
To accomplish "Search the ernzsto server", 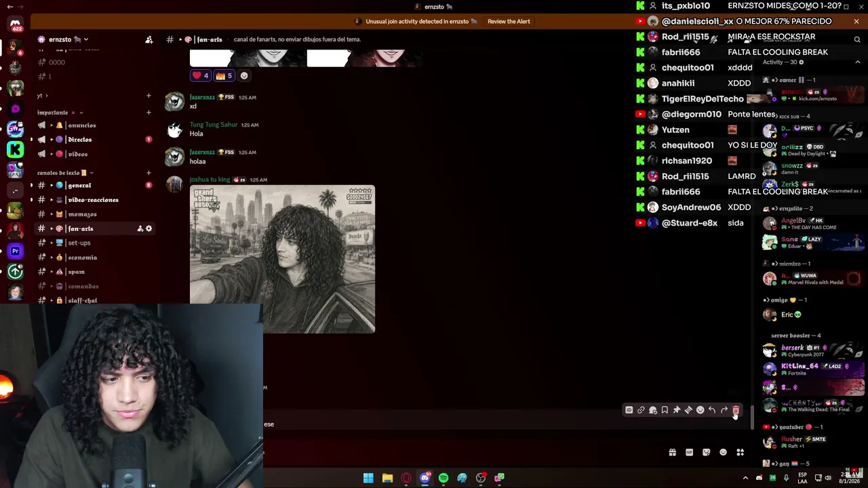I will point(857,39).
